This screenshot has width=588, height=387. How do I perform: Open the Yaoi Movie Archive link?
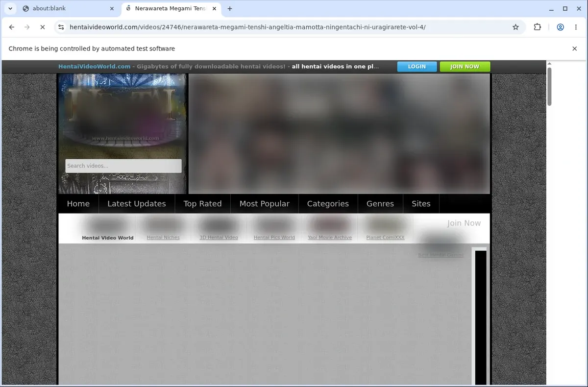pyautogui.click(x=330, y=238)
